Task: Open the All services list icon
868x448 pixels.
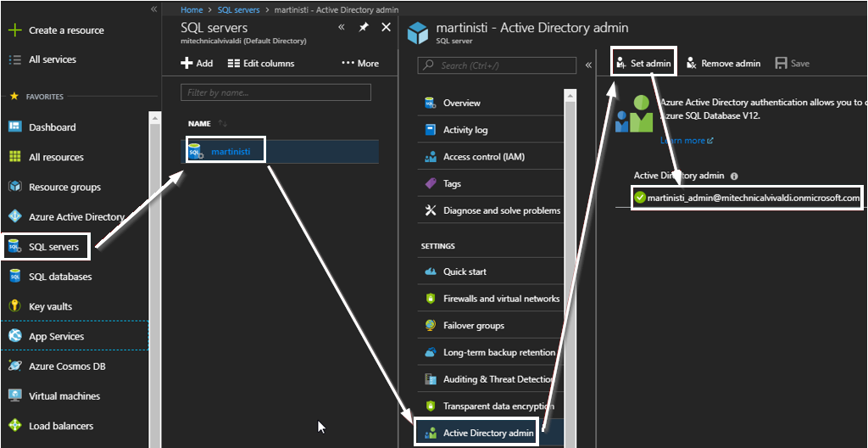Action: [15, 59]
